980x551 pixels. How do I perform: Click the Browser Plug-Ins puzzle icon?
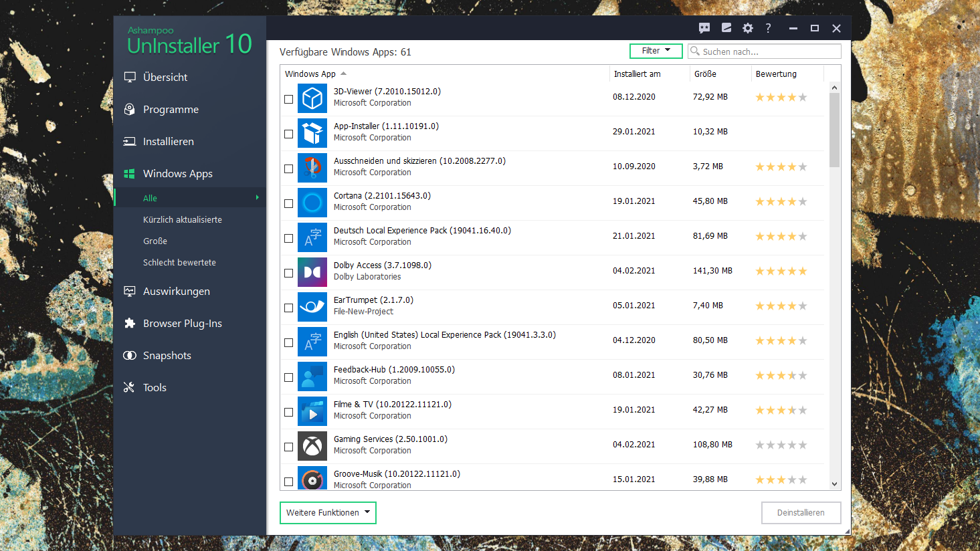pyautogui.click(x=130, y=324)
